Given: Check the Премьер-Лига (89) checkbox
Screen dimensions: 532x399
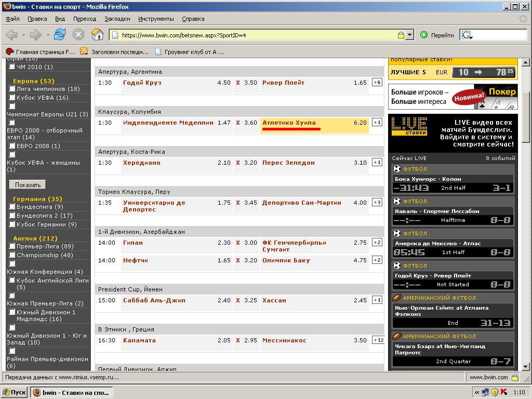Looking at the screenshot, I should (x=12, y=246).
